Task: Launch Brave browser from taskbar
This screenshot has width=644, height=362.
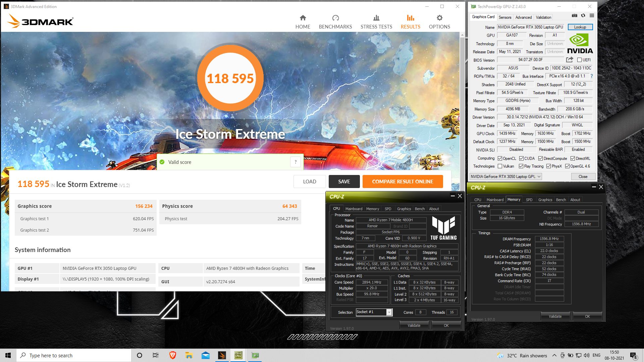Action: pyautogui.click(x=173, y=355)
